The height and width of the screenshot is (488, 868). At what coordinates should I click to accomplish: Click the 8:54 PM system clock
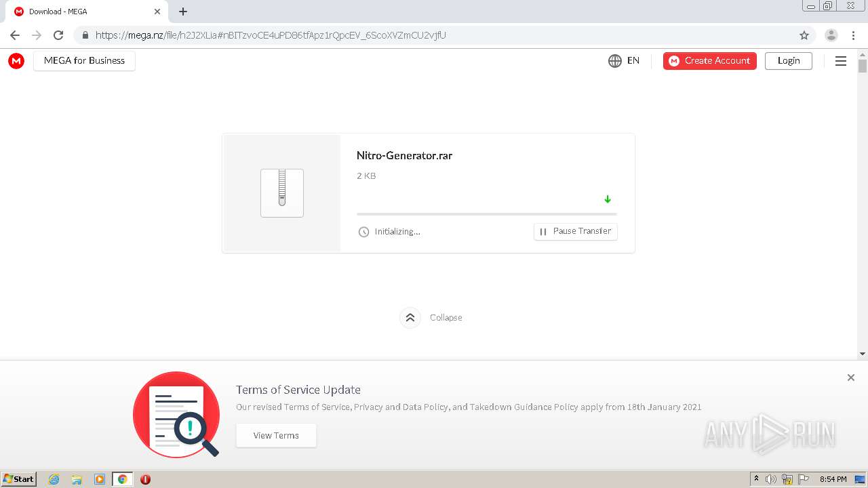[x=833, y=479]
